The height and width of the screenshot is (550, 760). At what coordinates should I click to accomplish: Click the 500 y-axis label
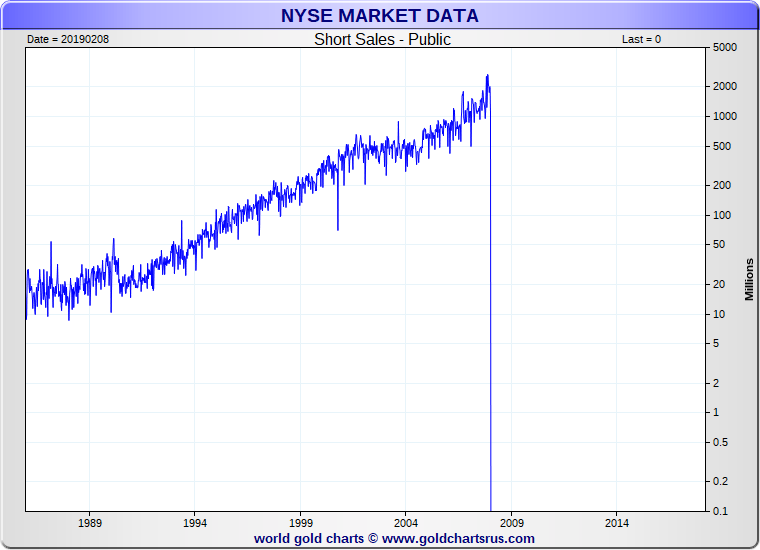pyautogui.click(x=722, y=146)
